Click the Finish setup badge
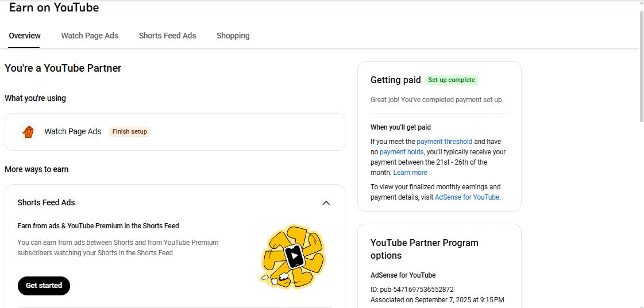 pyautogui.click(x=129, y=131)
